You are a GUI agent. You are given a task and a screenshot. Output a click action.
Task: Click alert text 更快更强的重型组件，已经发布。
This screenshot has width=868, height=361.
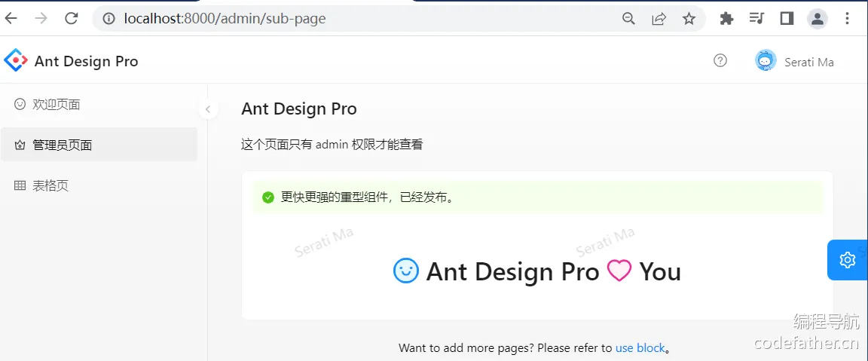(368, 197)
